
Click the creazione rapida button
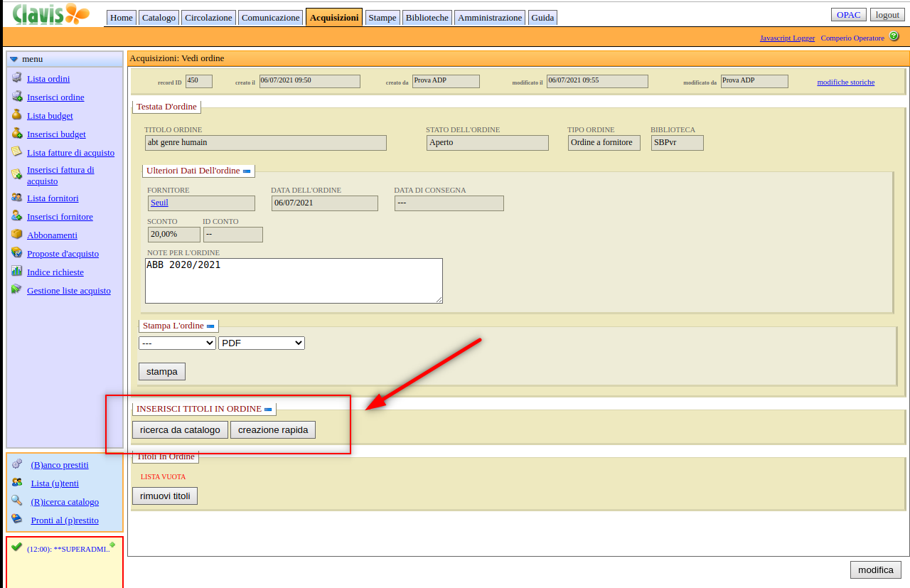(x=273, y=429)
